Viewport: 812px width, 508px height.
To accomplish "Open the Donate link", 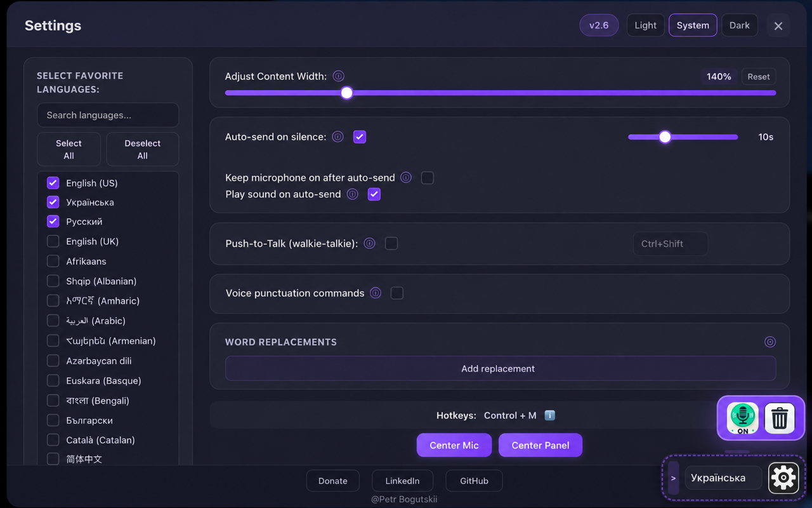I will (x=333, y=481).
